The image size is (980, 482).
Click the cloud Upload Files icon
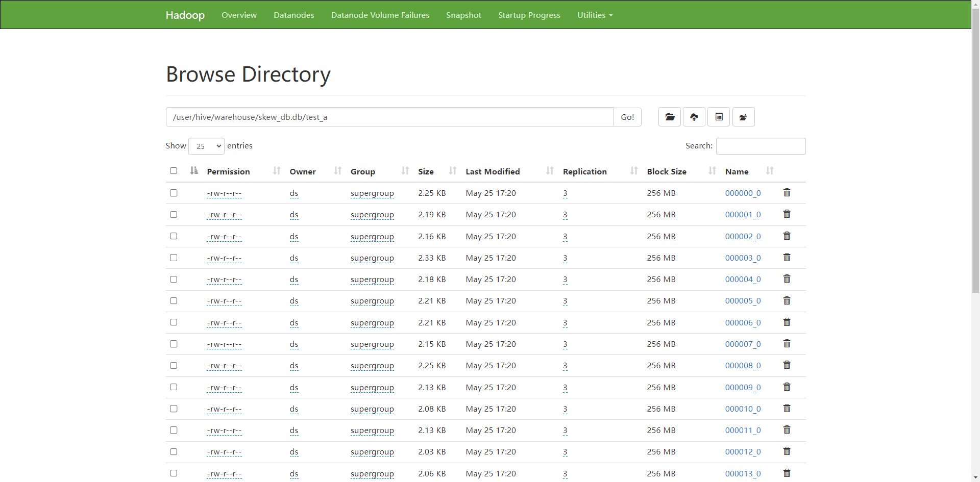coord(694,117)
